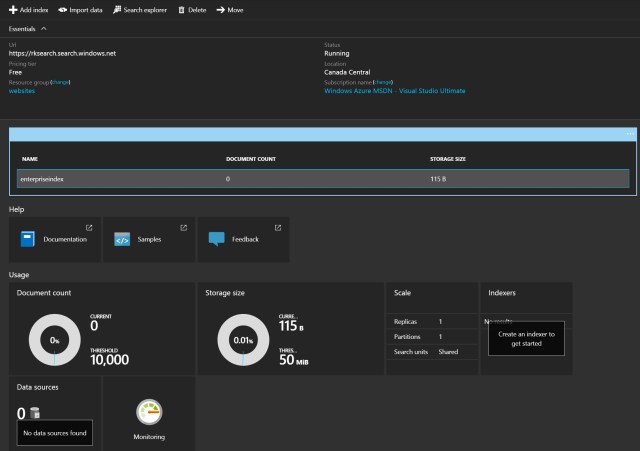This screenshot has height=451, width=640.
Task: Open the Indexers tile title
Action: point(502,293)
